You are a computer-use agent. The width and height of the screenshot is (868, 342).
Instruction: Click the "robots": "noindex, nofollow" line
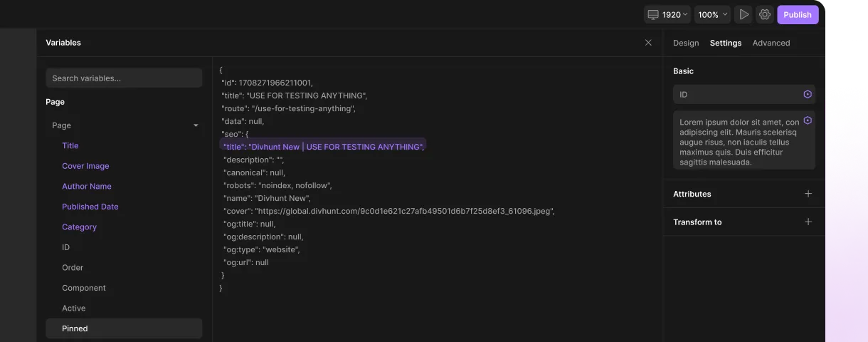tap(277, 185)
